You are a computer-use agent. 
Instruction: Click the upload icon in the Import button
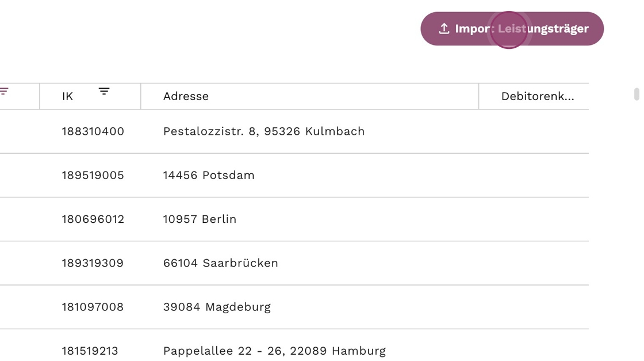[x=444, y=29]
